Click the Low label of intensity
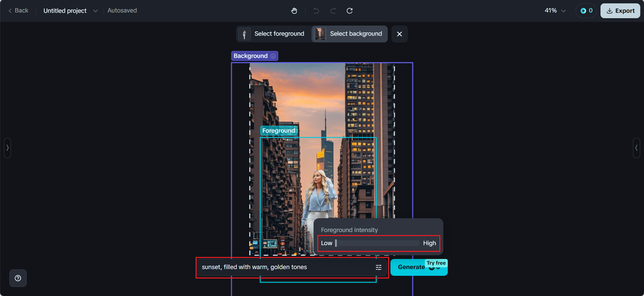 click(327, 243)
